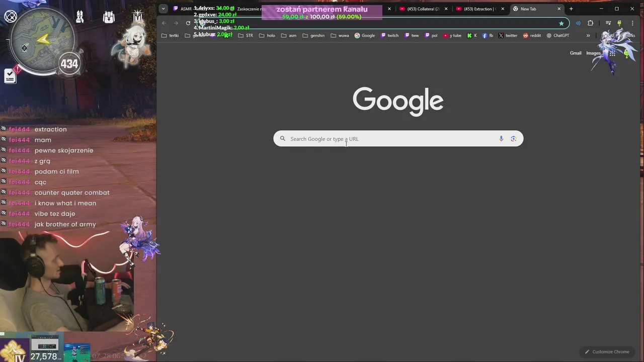The height and width of the screenshot is (362, 644).
Task: Click the 'zostań partnerem kanału' donation goal bar
Action: (322, 13)
